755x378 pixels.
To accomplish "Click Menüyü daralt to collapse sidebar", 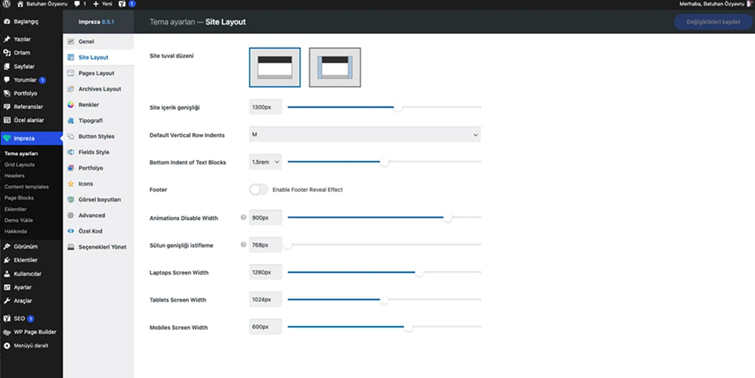I will point(26,346).
